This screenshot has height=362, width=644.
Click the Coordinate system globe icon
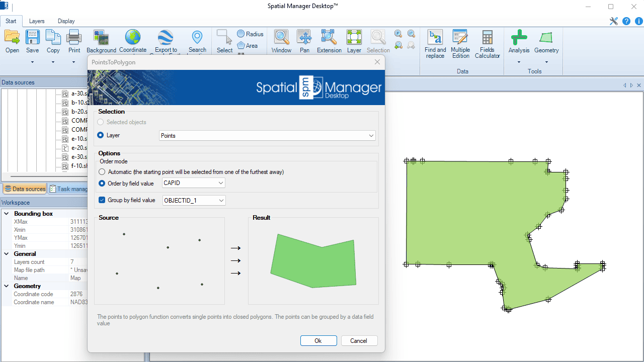[x=133, y=37]
